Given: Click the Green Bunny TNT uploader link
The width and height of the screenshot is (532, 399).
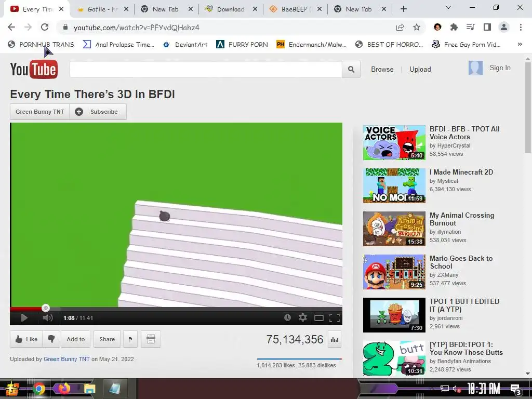Looking at the screenshot, I should point(66,359).
